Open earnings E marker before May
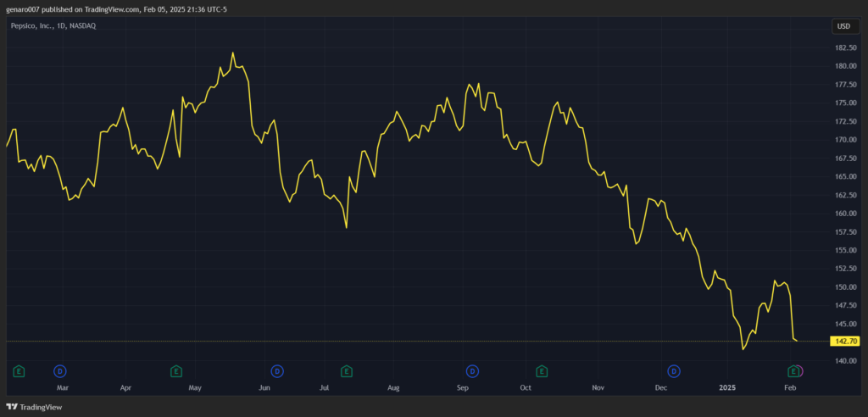Viewport: 868px width, 417px height. click(x=175, y=371)
